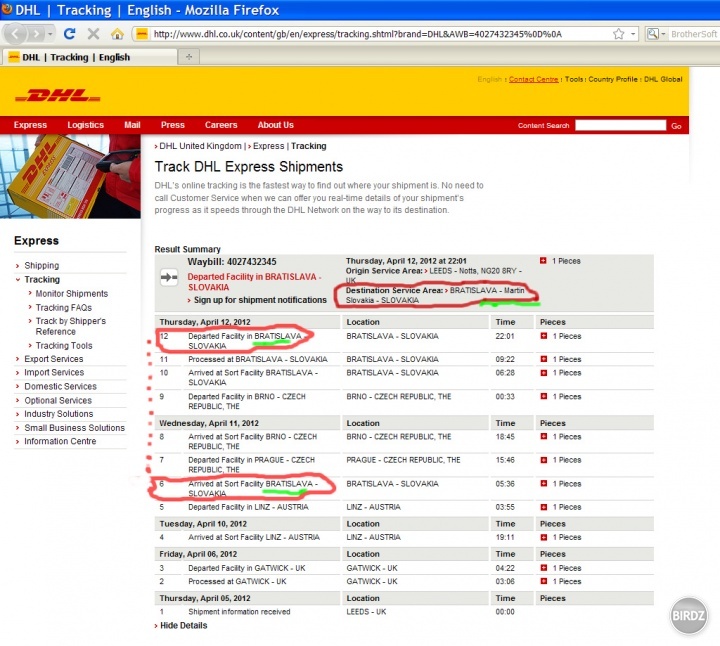Viewport: 720px width, 646px height.
Task: Expand pieces plus icon in the 06:28 row
Action: point(544,373)
